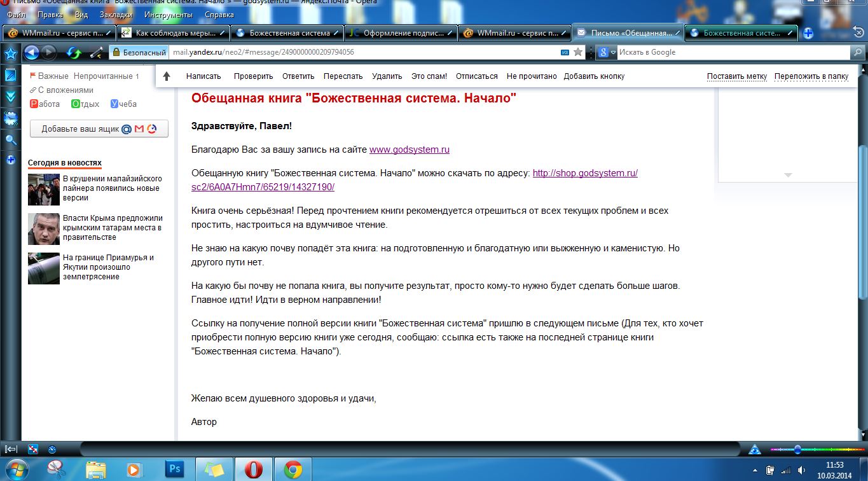
Task: Click Удалить to delete the letter
Action: [x=387, y=76]
